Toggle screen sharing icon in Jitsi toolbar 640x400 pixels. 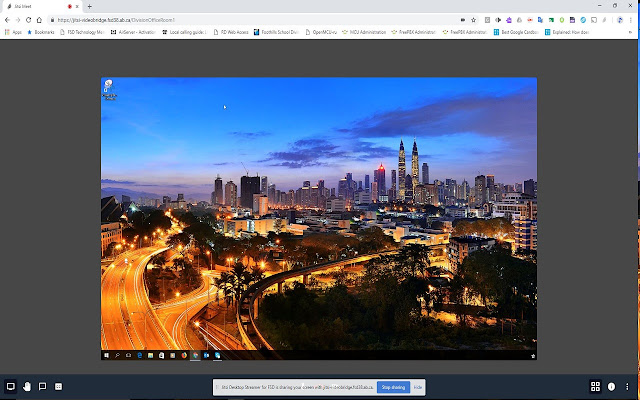(x=11, y=386)
